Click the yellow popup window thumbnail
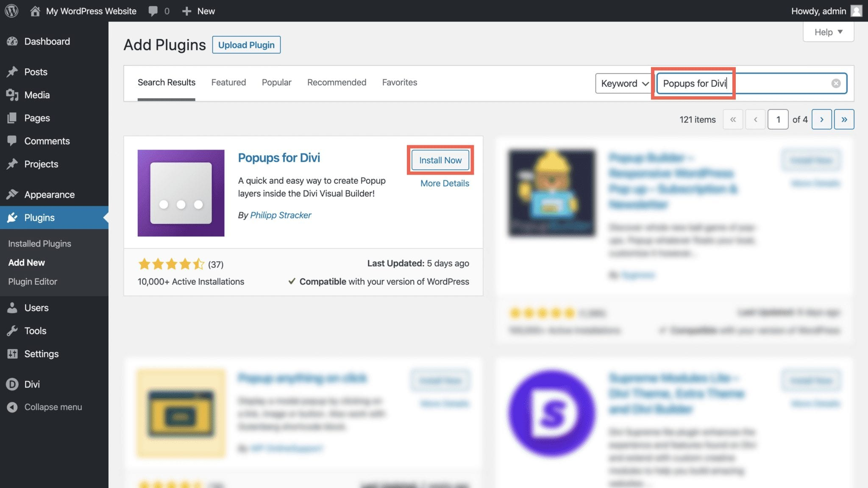The image size is (868, 488). tap(181, 413)
